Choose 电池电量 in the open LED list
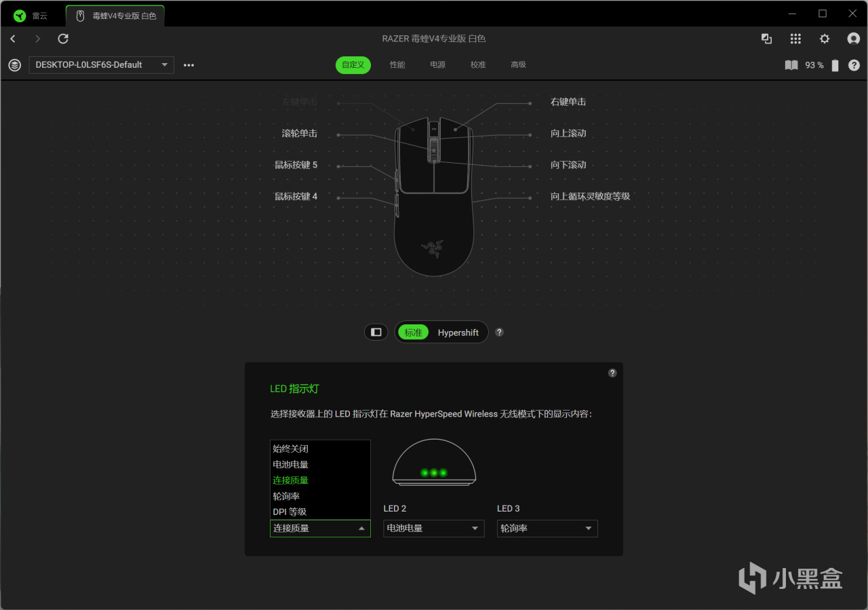 click(x=320, y=464)
